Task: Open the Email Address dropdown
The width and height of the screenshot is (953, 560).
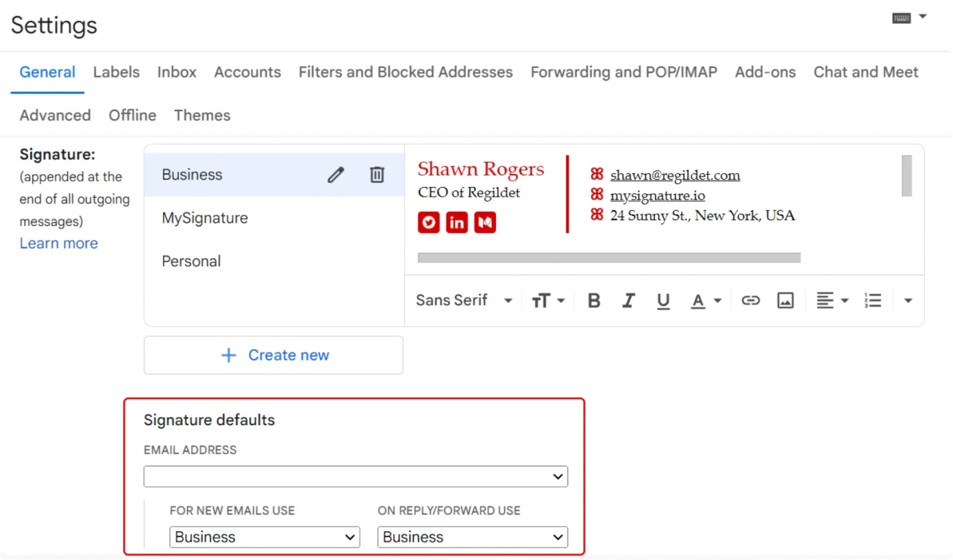Action: coord(356,476)
